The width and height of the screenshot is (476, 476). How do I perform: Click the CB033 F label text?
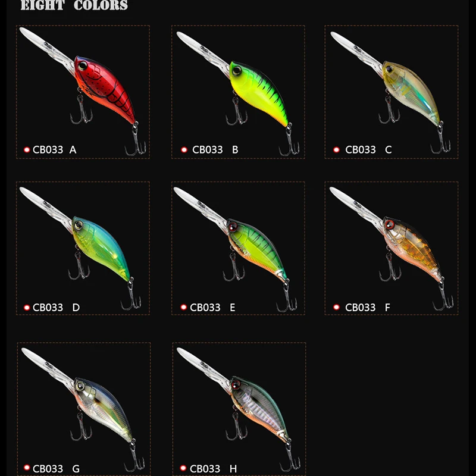point(368,308)
